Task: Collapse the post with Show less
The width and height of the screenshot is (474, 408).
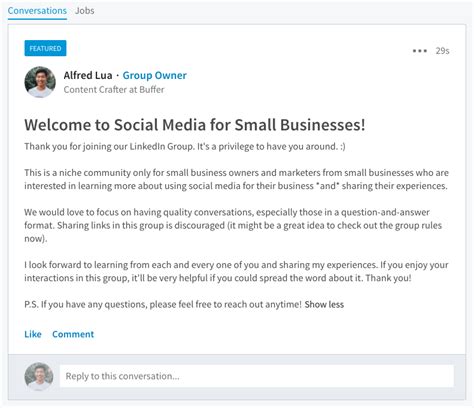Action: point(324,304)
